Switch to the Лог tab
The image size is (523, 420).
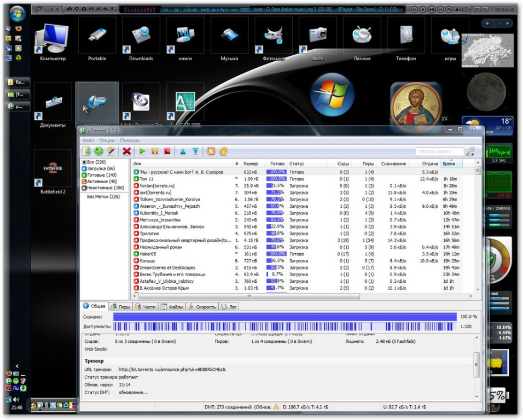(x=229, y=307)
